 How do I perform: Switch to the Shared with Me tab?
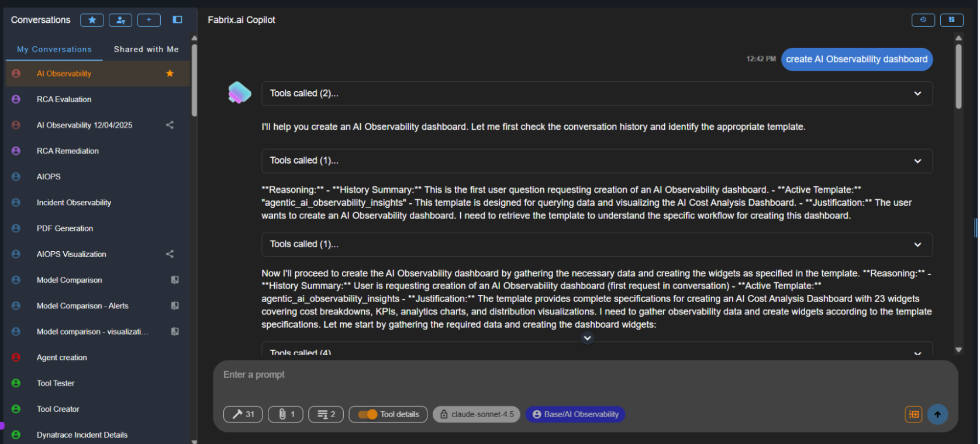(146, 50)
